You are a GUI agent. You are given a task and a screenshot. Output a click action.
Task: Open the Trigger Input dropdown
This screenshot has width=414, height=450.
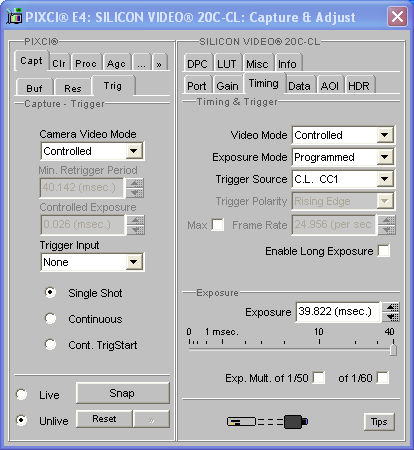coord(134,262)
